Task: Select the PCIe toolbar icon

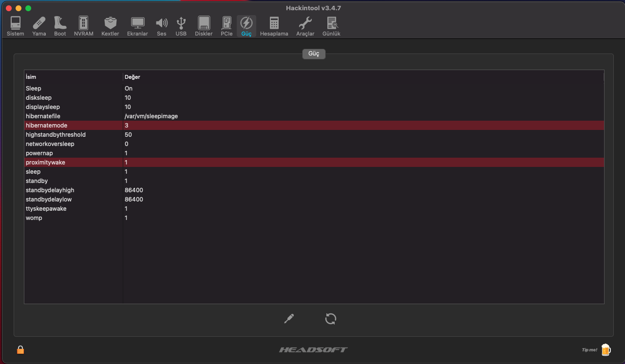Action: click(227, 26)
